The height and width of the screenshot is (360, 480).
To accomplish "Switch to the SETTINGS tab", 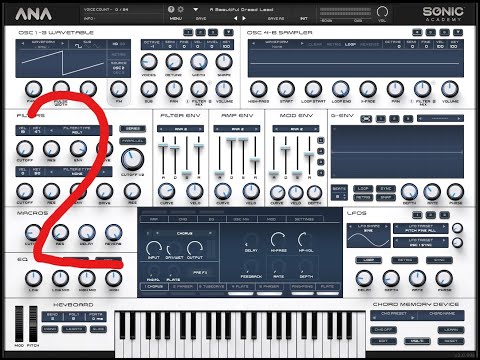I will pyautogui.click(x=304, y=219).
